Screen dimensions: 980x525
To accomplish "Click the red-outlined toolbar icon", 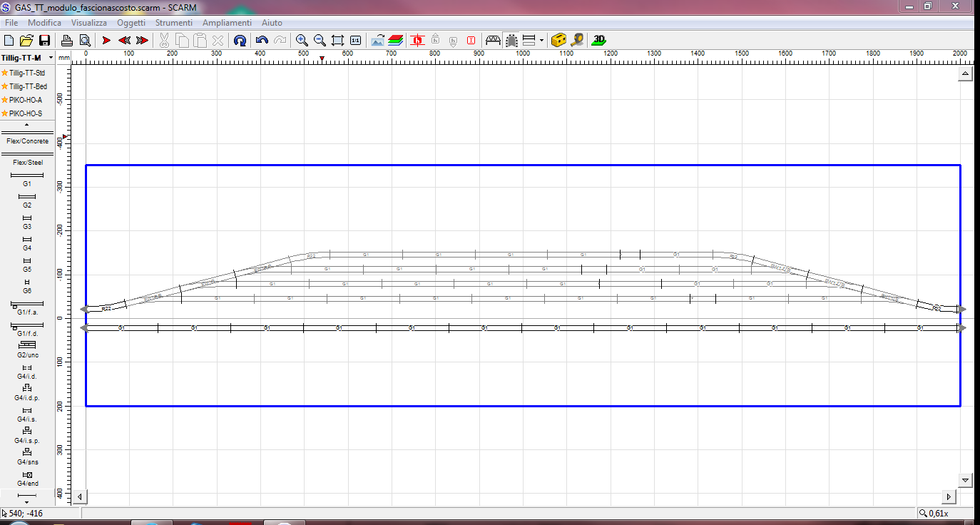I will tap(471, 41).
